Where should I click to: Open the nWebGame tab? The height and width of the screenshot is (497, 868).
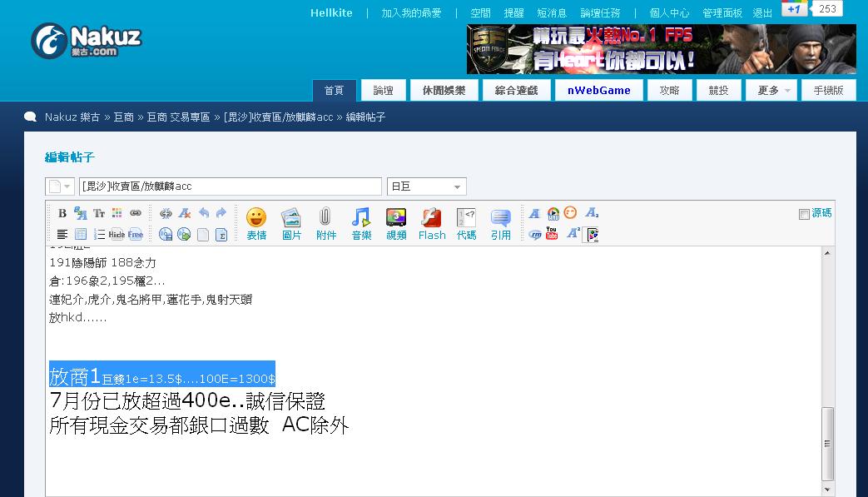pyautogui.click(x=598, y=91)
